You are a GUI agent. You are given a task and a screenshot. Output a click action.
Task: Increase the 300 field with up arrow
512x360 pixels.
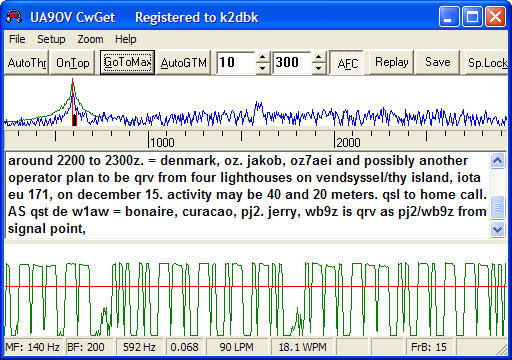coord(319,57)
